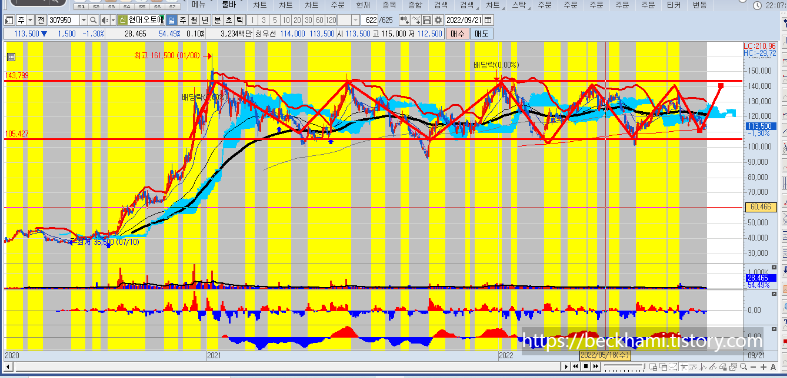Open the calendar picker icon

488,21
